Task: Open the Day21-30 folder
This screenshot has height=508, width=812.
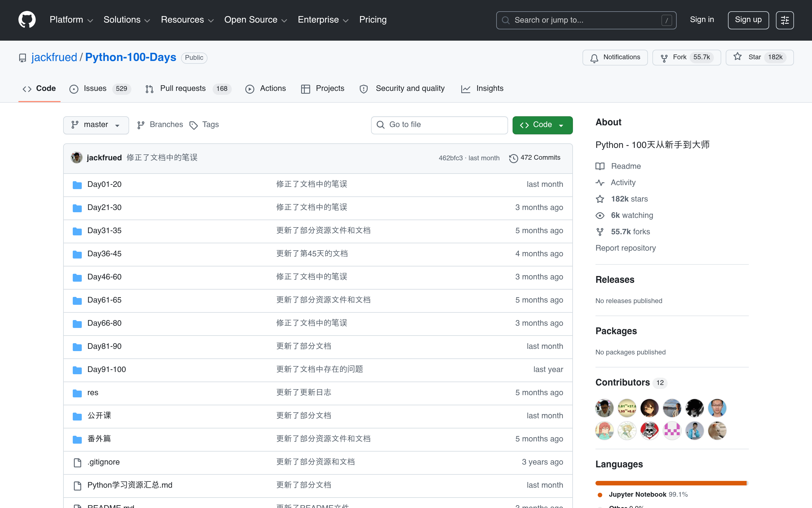Action: coord(104,208)
